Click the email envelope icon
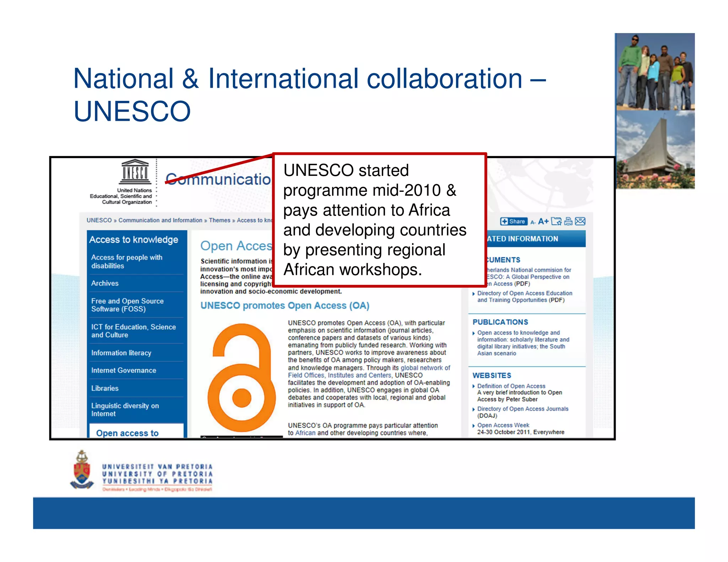728x562 pixels. click(580, 221)
